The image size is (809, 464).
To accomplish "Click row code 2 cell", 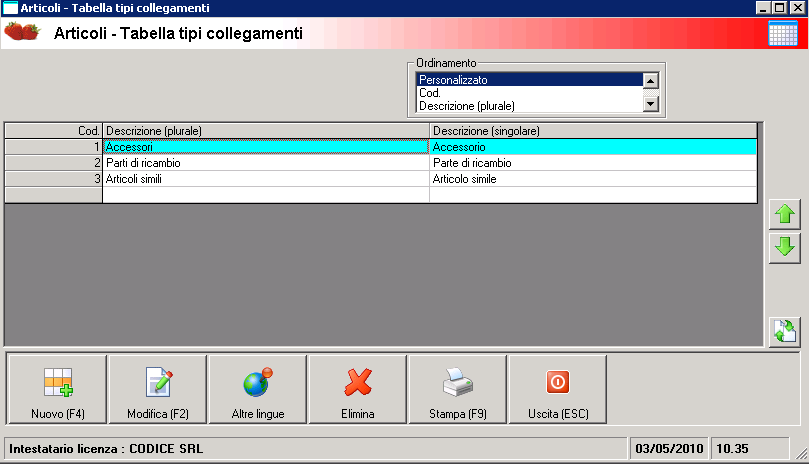I will coord(54,163).
